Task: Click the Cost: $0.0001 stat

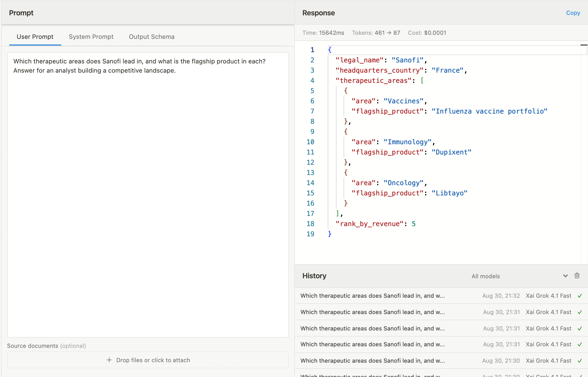Action: [x=427, y=33]
